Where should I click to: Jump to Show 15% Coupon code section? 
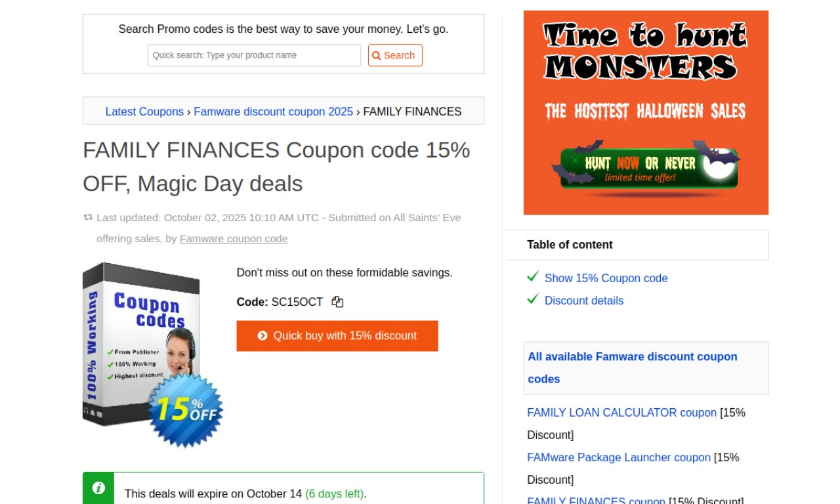coord(606,278)
